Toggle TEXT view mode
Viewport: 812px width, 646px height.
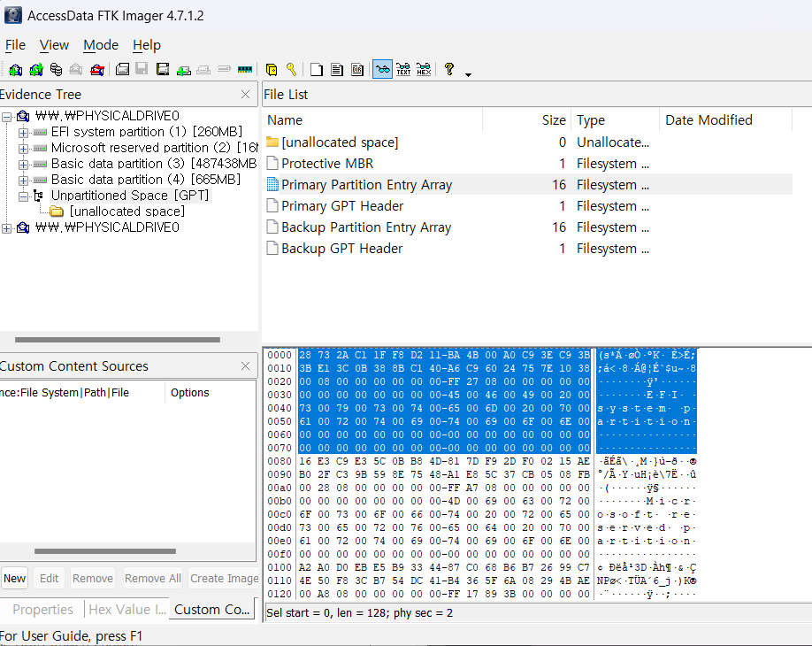(x=403, y=69)
